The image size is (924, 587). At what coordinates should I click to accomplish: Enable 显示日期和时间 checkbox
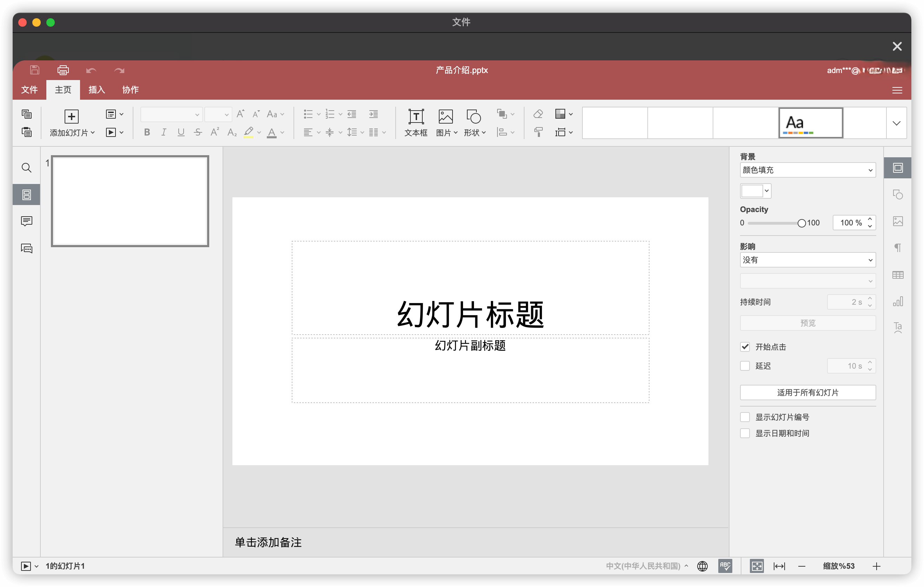(745, 434)
